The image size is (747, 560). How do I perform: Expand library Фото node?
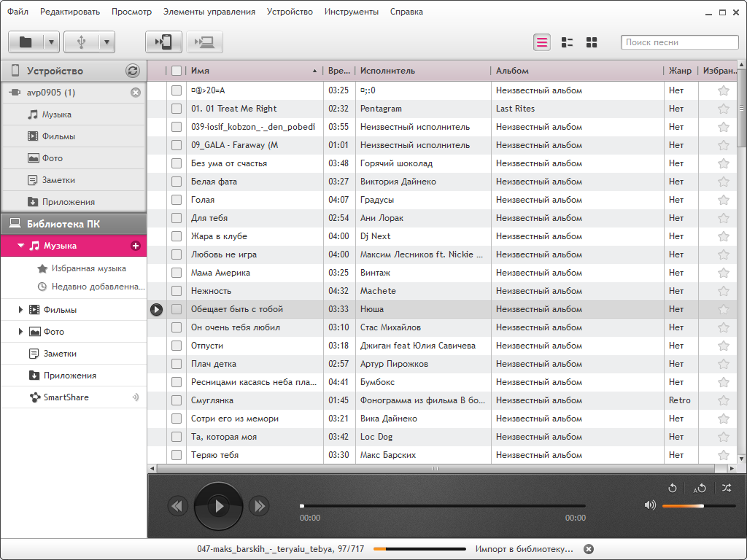[x=20, y=332]
